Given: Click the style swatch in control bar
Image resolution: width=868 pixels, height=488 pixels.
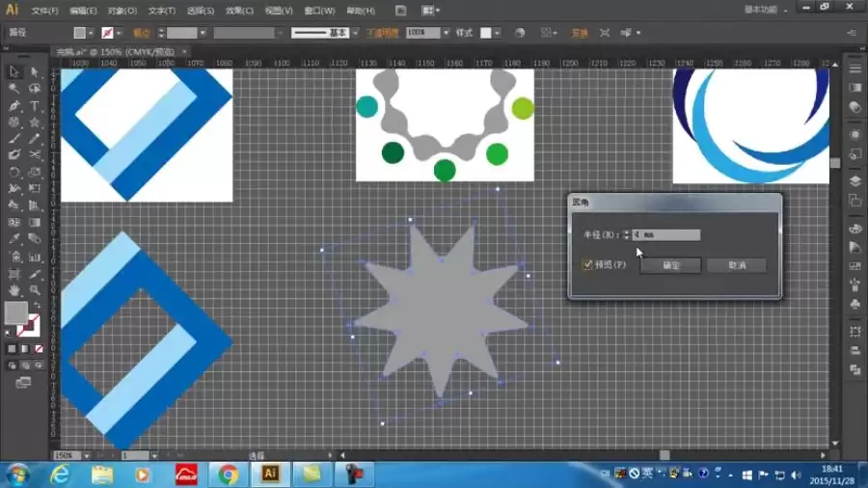Looking at the screenshot, I should coord(485,33).
